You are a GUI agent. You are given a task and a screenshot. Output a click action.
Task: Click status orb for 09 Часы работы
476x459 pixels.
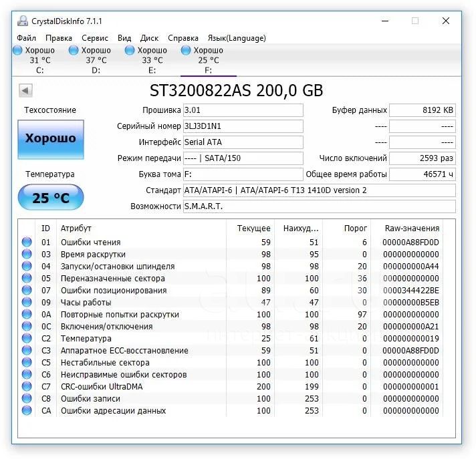click(27, 302)
